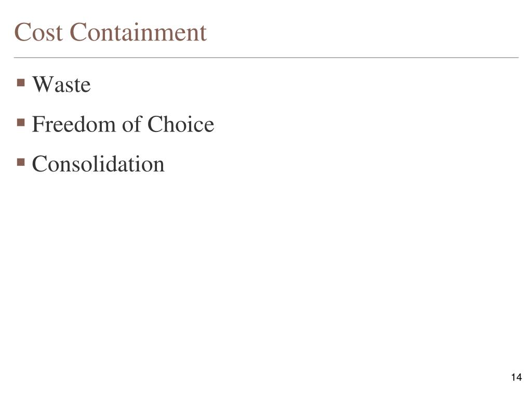Click the word of in second bullet

point(131,124)
